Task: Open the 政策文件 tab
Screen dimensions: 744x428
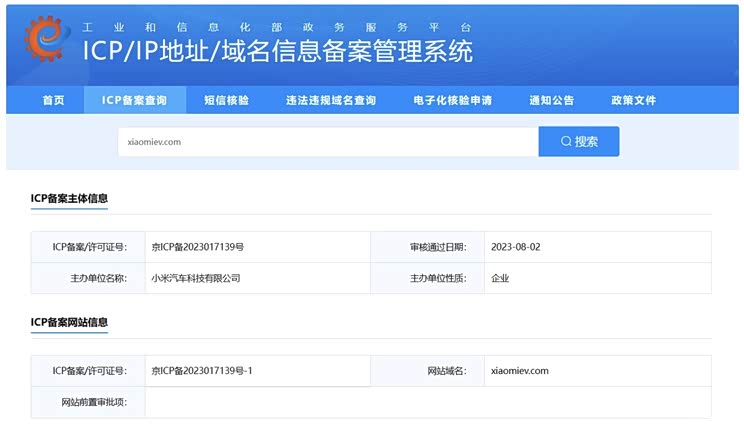Action: point(633,100)
